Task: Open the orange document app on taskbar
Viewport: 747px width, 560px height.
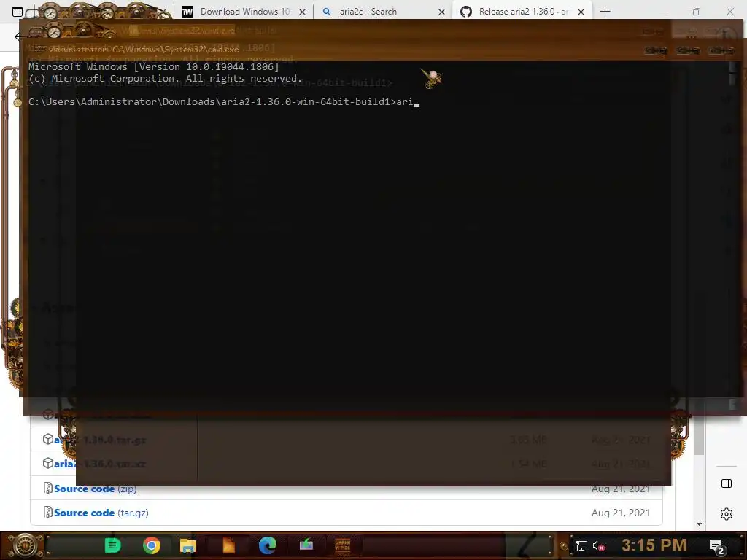Action: (228, 545)
